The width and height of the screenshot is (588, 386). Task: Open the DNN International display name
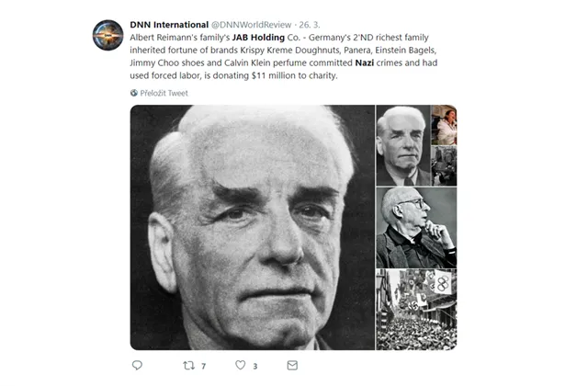tap(169, 25)
